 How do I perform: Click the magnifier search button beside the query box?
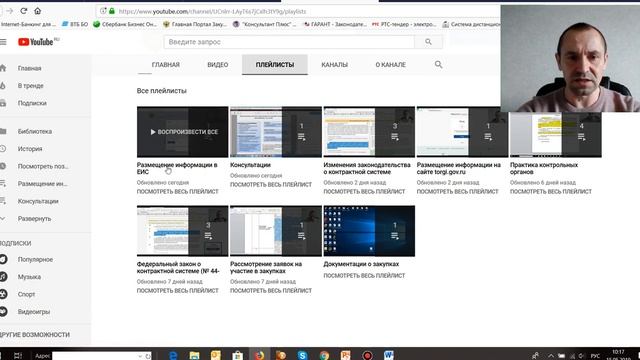[428, 42]
